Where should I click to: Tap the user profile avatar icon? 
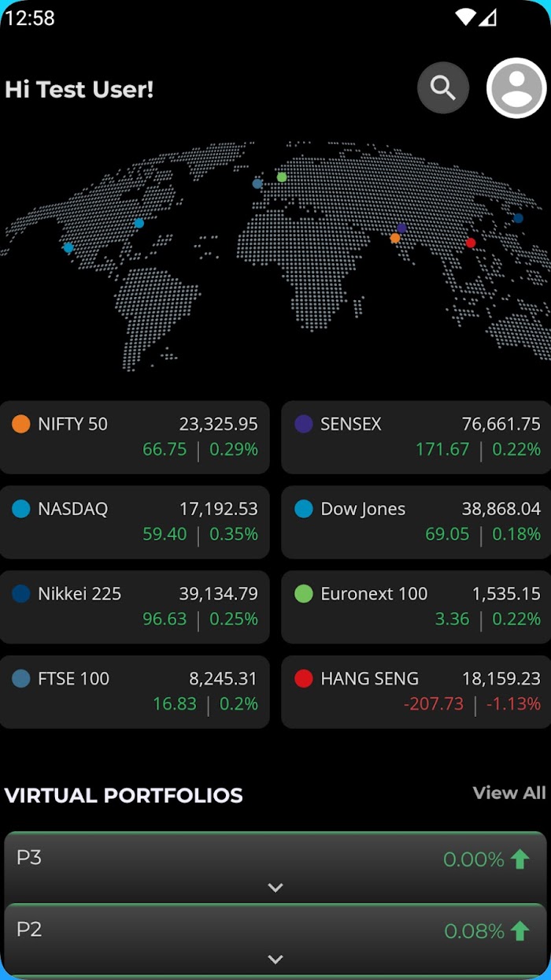click(516, 88)
